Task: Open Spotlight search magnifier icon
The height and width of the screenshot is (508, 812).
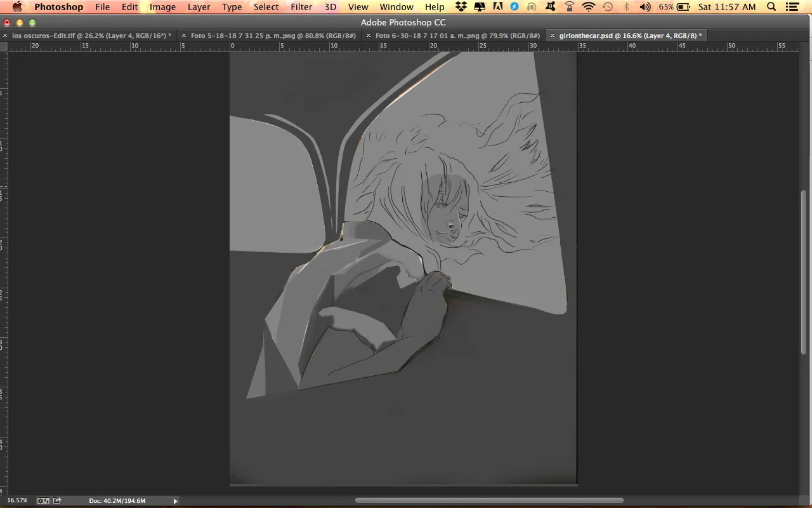Action: (771, 7)
